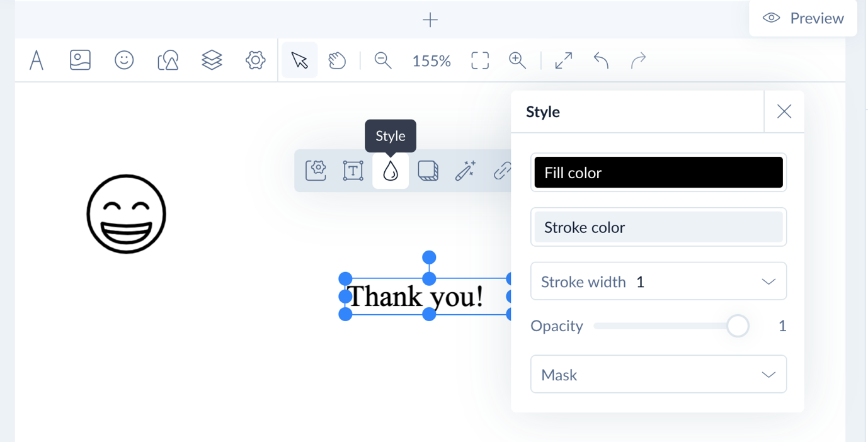
Task: Open magic wand effects icon
Action: click(x=465, y=171)
